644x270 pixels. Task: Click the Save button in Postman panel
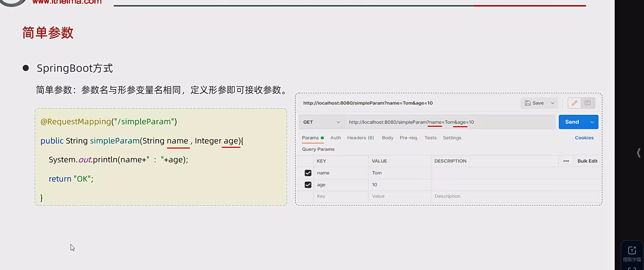coord(534,103)
